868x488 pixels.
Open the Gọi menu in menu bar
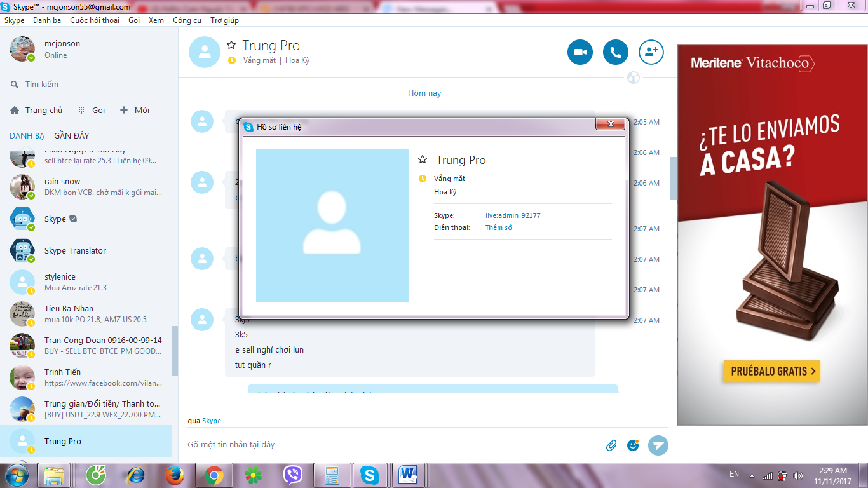coord(134,20)
